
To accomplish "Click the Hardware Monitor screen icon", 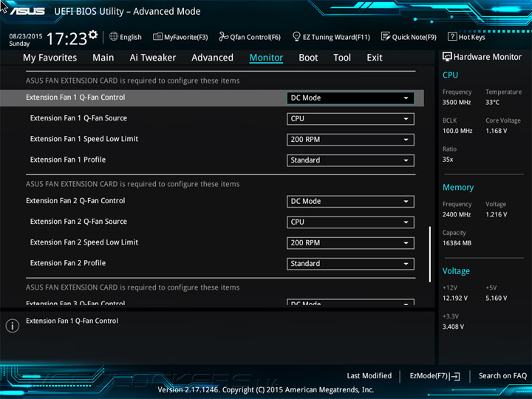I will (x=447, y=57).
